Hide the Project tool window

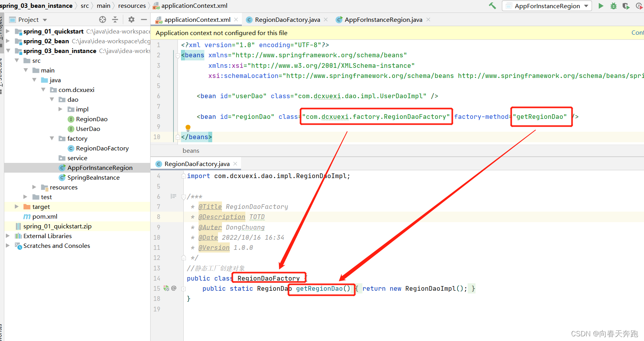[x=144, y=19]
